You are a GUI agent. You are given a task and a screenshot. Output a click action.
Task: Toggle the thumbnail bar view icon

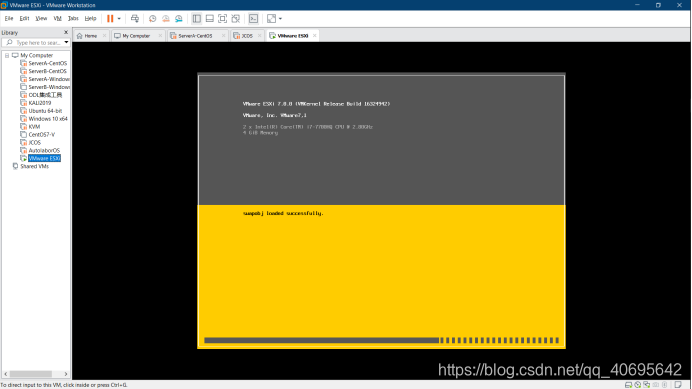210,19
